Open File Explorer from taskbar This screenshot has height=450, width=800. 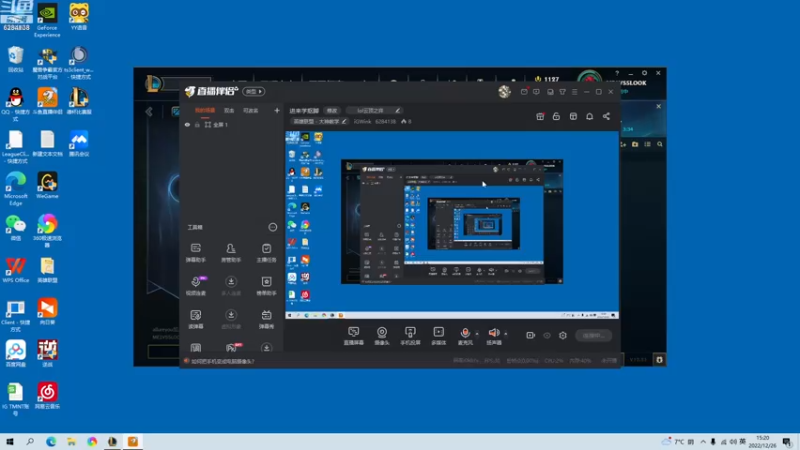[x=71, y=442]
